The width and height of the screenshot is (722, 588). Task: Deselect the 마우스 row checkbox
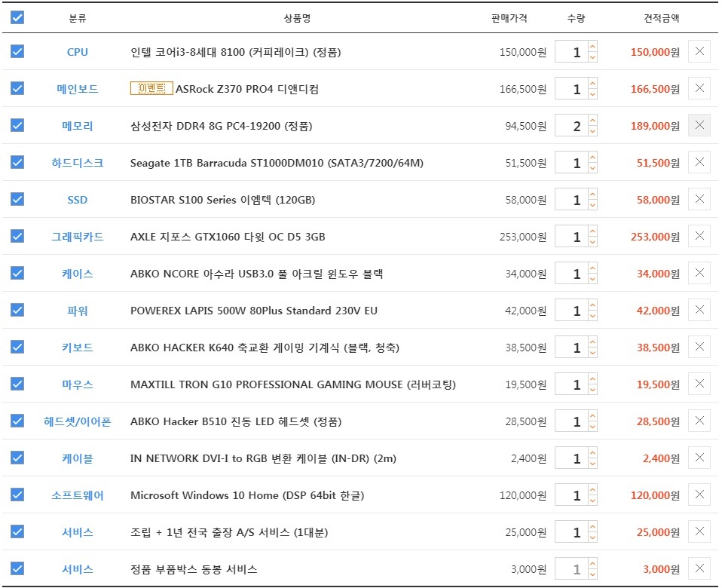pyautogui.click(x=17, y=384)
